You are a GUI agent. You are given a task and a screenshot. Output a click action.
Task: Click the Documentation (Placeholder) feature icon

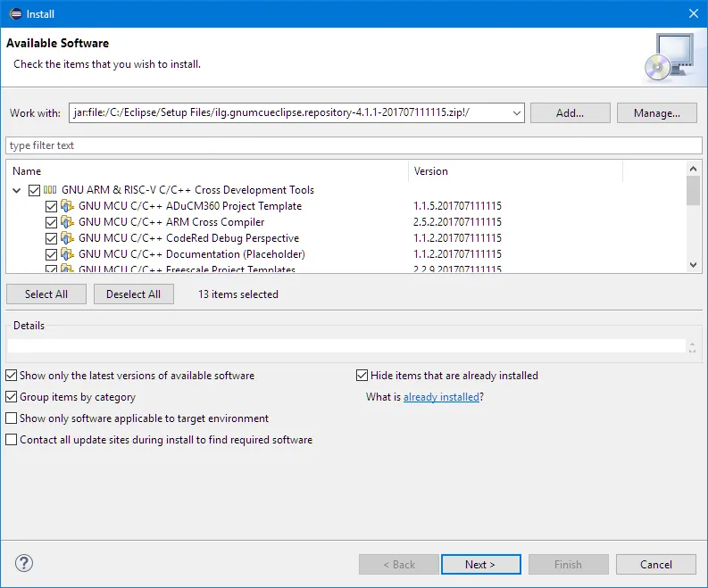[67, 254]
